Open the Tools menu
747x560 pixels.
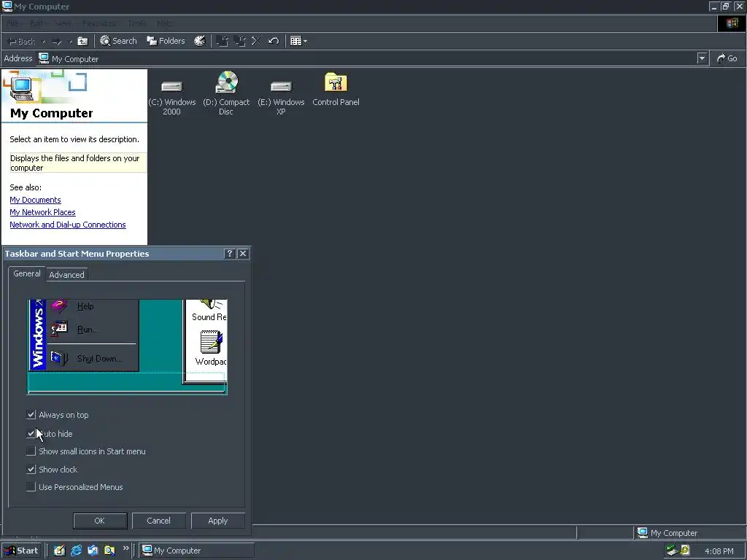(x=136, y=23)
